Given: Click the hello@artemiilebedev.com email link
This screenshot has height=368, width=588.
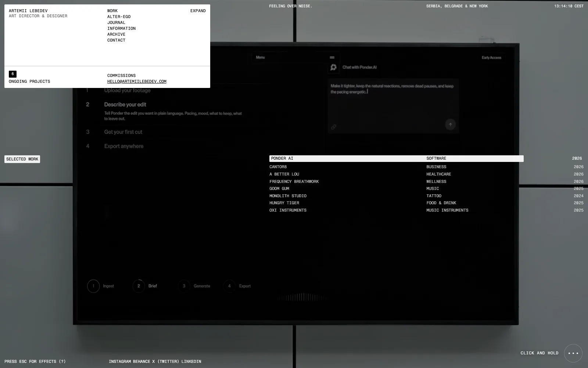Looking at the screenshot, I should (x=137, y=81).
